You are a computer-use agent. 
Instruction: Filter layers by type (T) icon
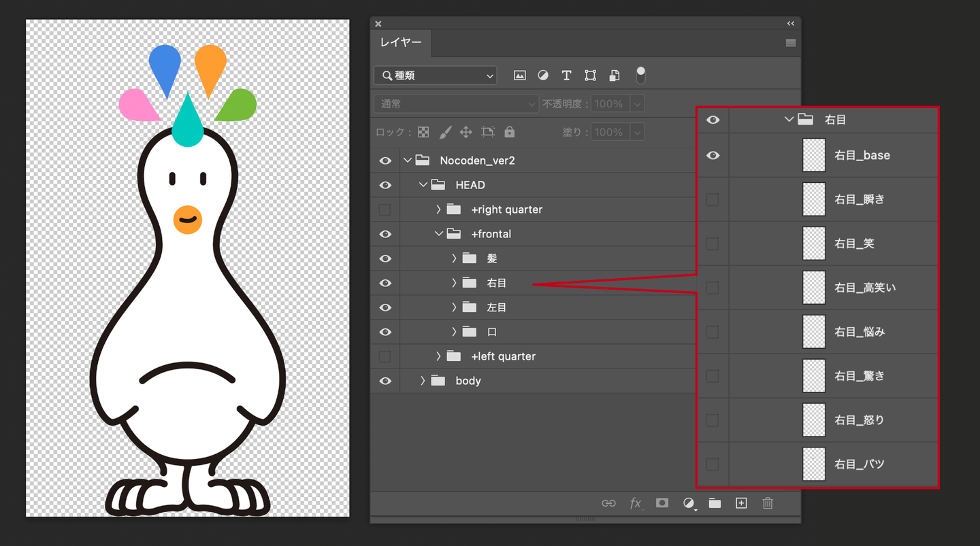[566, 75]
